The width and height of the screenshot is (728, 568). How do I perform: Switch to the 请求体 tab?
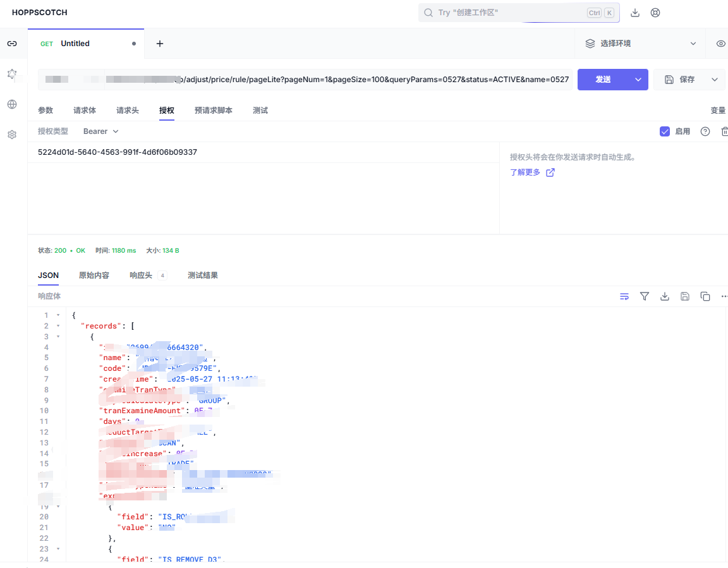pos(85,111)
